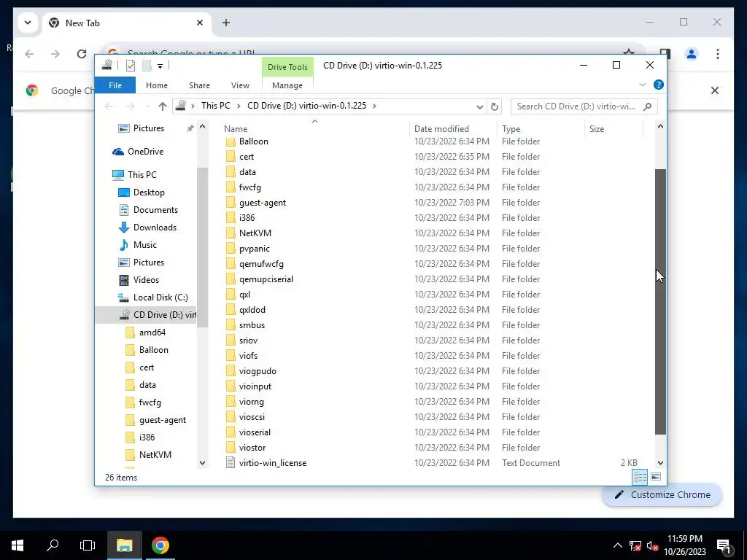747x560 pixels.
Task: Click the Customize Chrome button
Action: tap(662, 495)
